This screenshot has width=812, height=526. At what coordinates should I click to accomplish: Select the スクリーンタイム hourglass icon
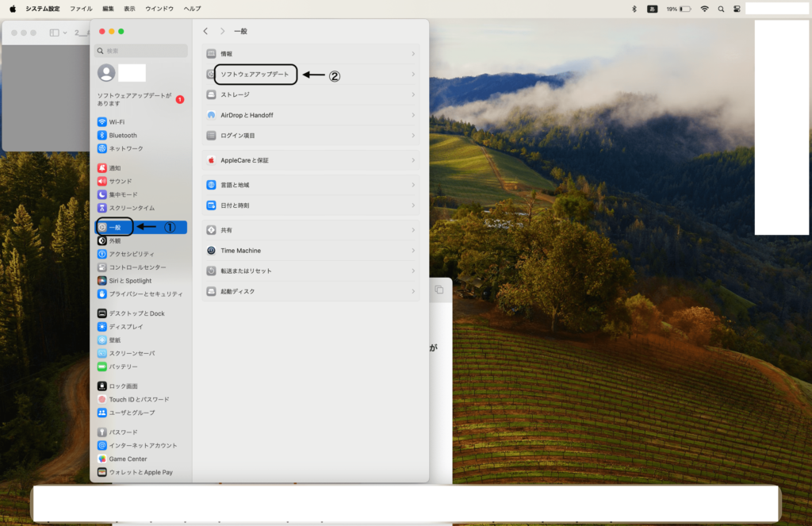coord(102,208)
